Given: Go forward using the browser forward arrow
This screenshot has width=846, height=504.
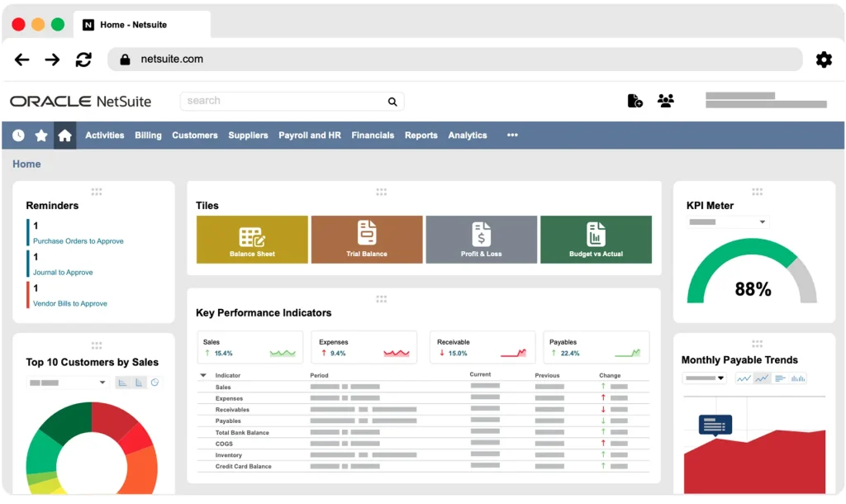Looking at the screenshot, I should click(x=52, y=59).
